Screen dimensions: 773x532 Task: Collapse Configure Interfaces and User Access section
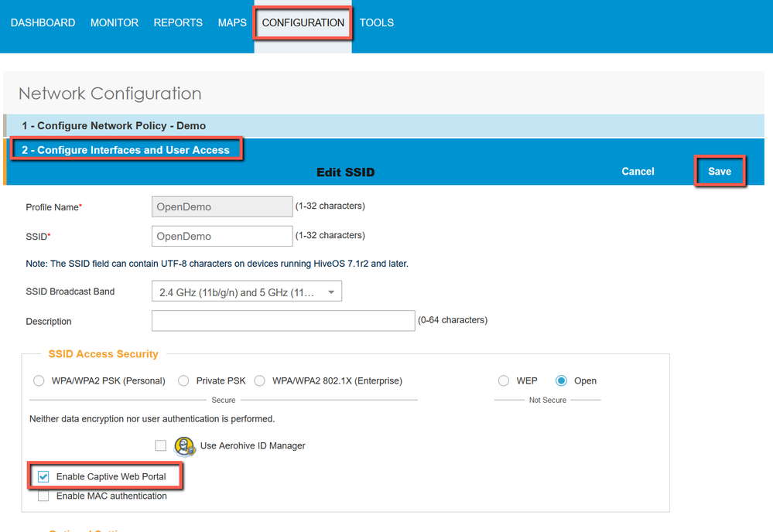coord(125,150)
